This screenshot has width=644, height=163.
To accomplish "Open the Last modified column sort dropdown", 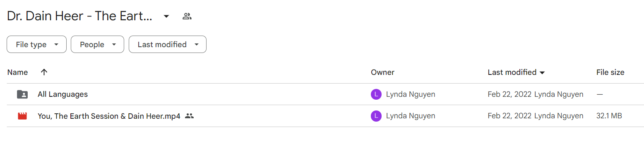I will click(x=542, y=73).
